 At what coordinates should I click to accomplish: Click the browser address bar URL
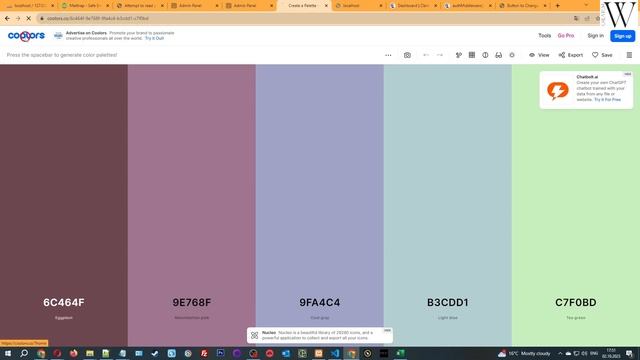98,18
